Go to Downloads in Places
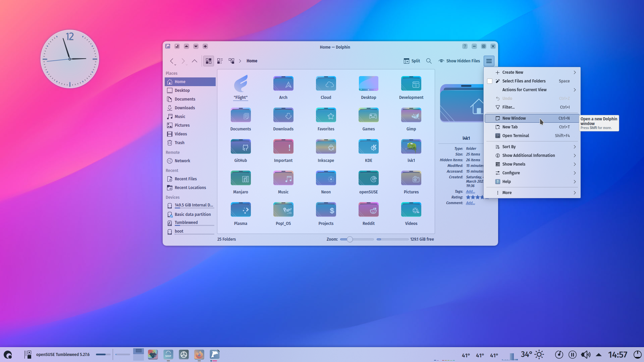The height and width of the screenshot is (362, 644). pyautogui.click(x=190, y=108)
